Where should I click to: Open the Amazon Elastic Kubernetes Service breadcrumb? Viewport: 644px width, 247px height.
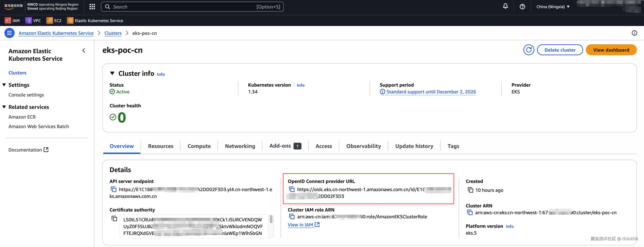pos(56,33)
